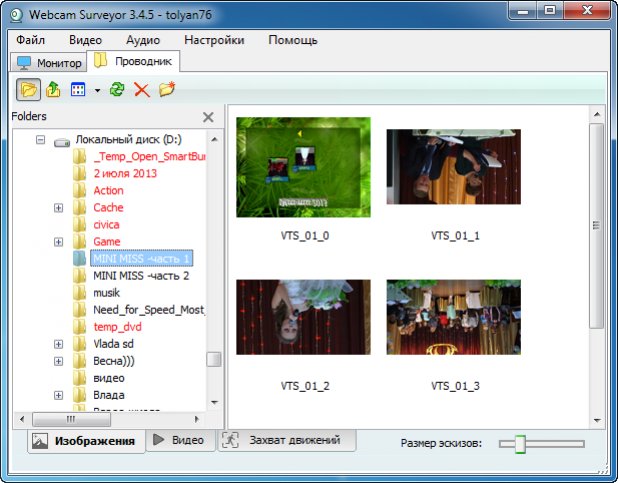Delete the selected item with red X
The image size is (618, 483).
coord(142,90)
